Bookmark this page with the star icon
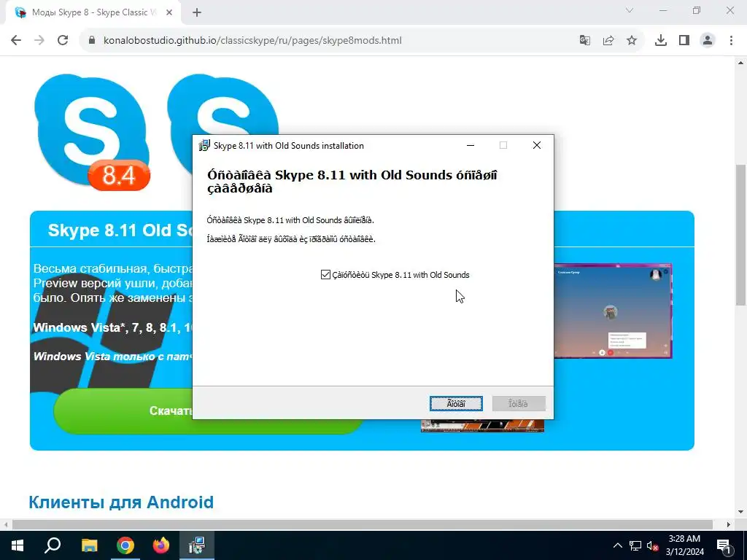This screenshot has width=747, height=560. coord(632,41)
